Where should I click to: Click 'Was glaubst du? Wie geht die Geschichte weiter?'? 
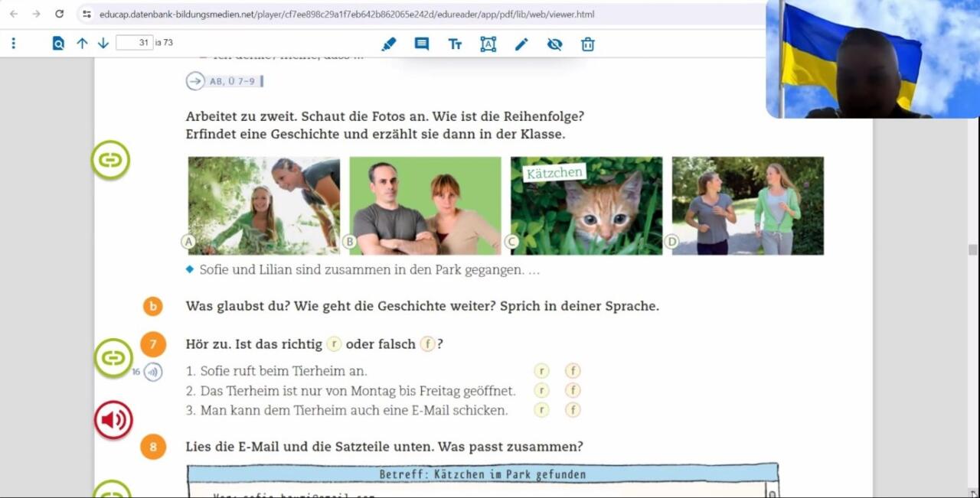tap(341, 306)
